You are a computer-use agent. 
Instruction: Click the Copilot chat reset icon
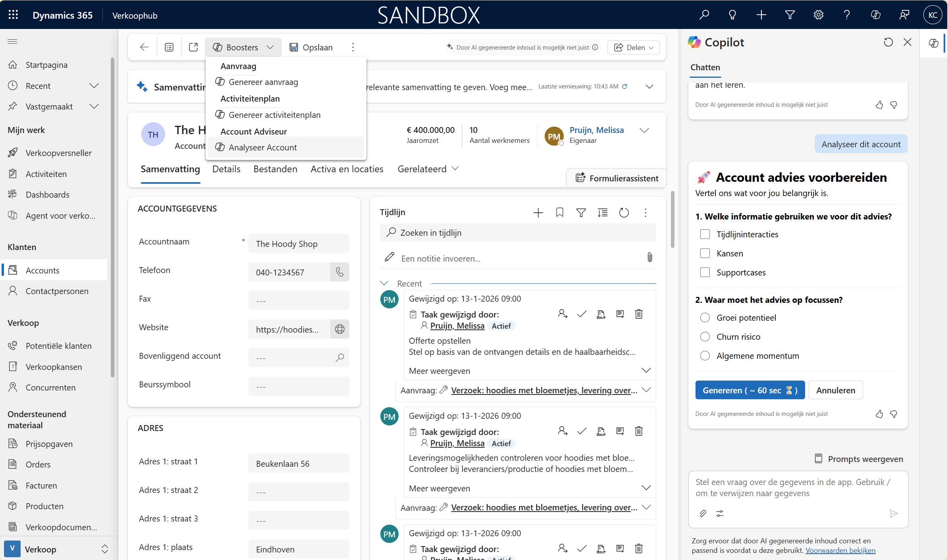(x=888, y=42)
